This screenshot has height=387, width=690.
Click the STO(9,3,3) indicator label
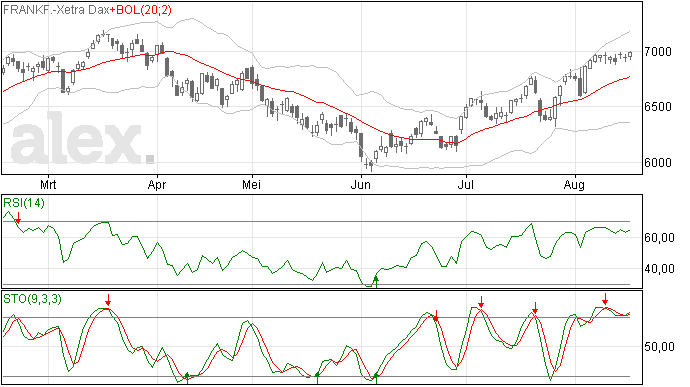(x=33, y=299)
